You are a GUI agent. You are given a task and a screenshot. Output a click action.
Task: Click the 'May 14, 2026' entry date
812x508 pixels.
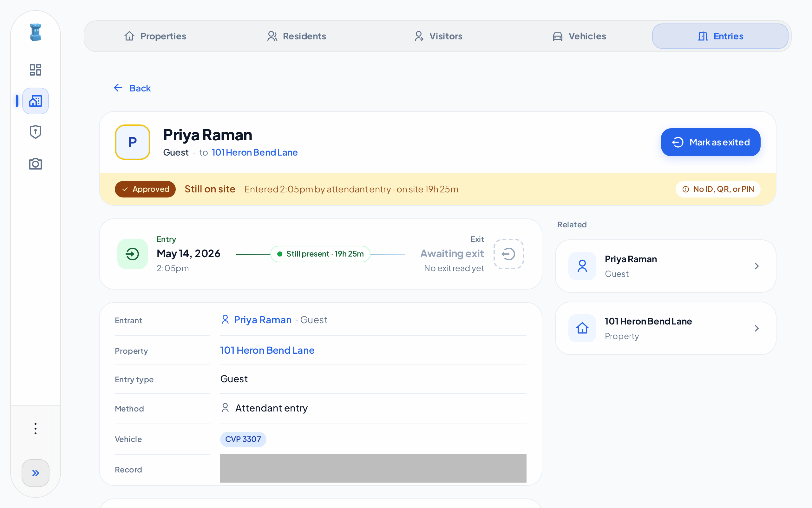point(189,254)
